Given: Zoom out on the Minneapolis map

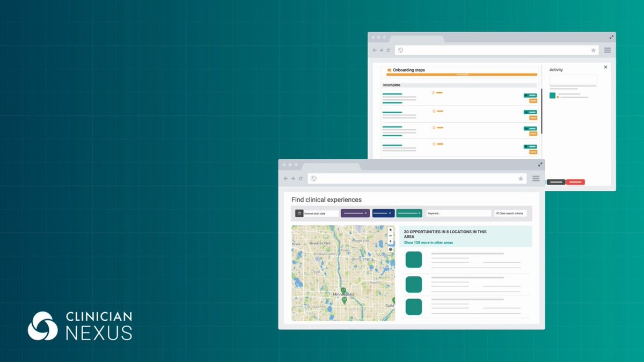Looking at the screenshot, I should (390, 236).
